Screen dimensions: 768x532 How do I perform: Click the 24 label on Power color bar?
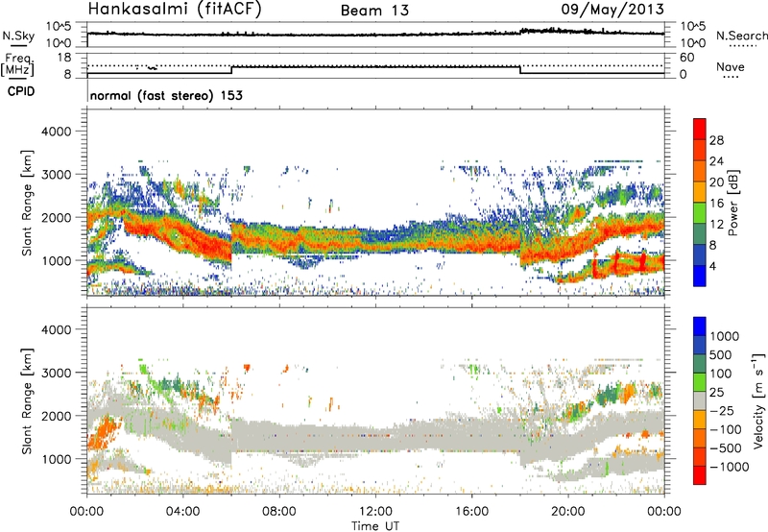click(716, 161)
